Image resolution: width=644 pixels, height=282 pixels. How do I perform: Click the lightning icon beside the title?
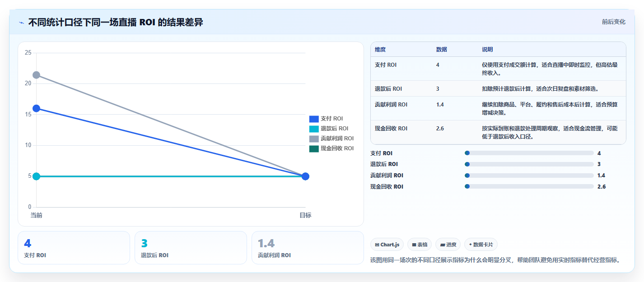[22, 23]
